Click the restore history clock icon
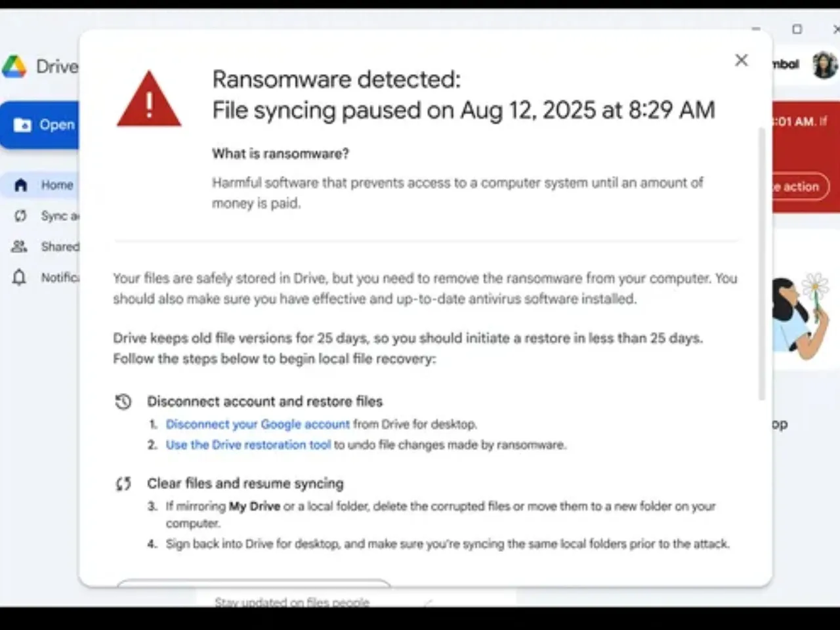The width and height of the screenshot is (840, 630). click(x=123, y=402)
